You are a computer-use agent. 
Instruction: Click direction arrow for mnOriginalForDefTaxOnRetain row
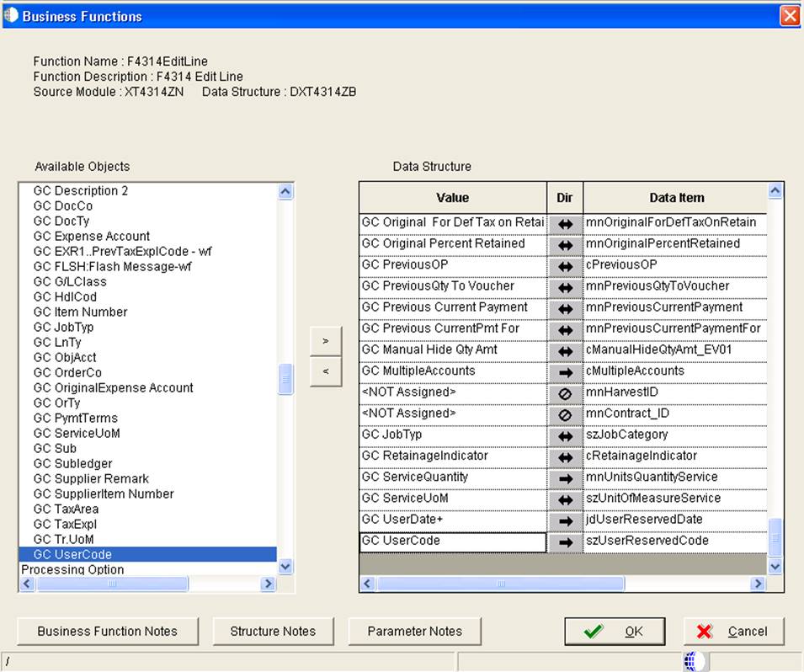565,224
